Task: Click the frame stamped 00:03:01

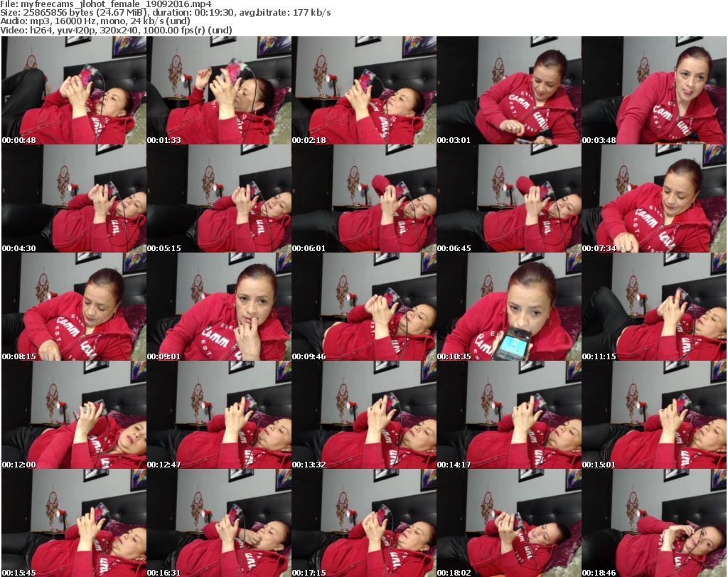Action: (509, 90)
